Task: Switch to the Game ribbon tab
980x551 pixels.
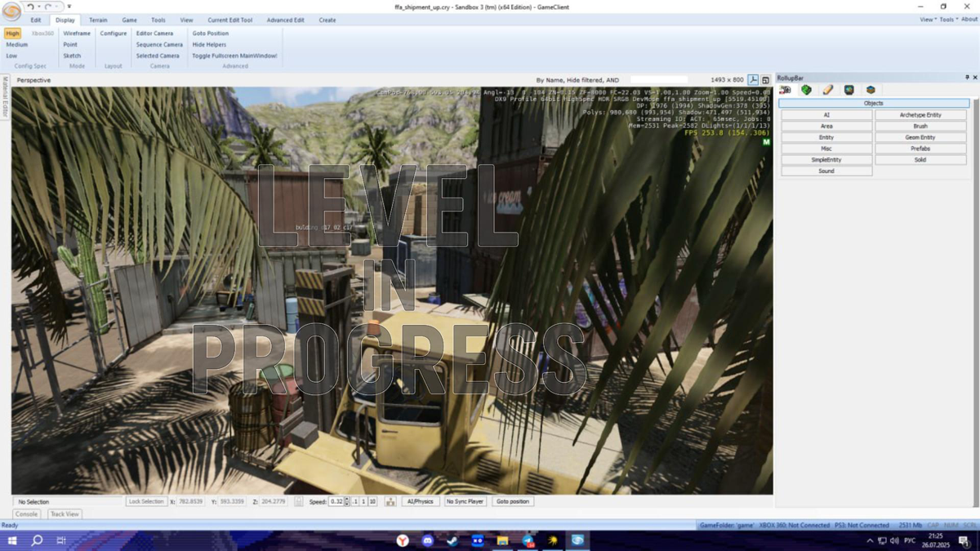Action: click(x=129, y=20)
